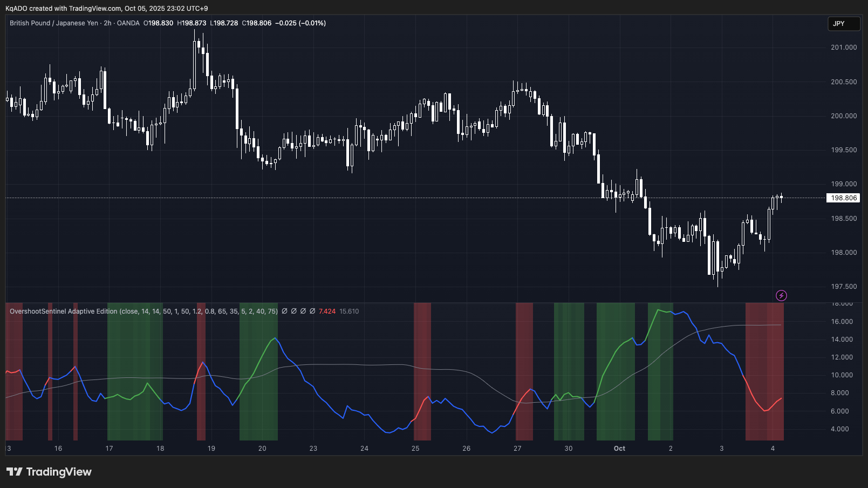Click date 19 on the time axis
This screenshot has height=488, width=868.
pos(211,449)
